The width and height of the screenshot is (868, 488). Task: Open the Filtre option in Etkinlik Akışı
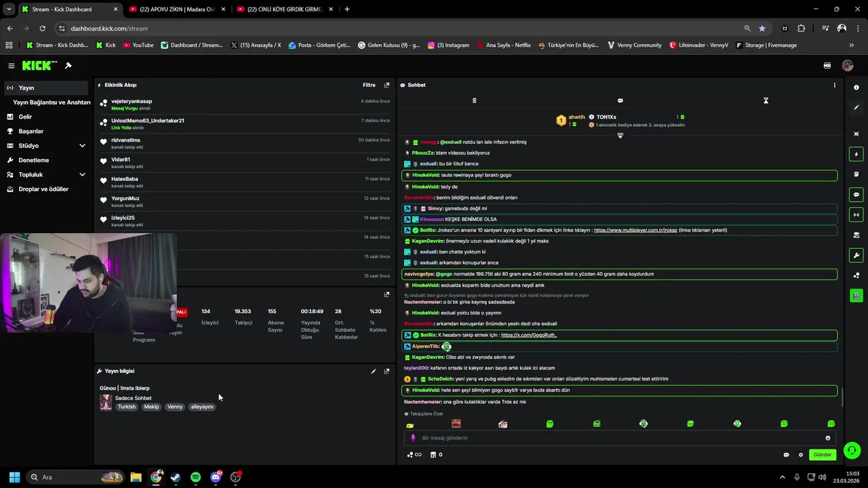(369, 85)
